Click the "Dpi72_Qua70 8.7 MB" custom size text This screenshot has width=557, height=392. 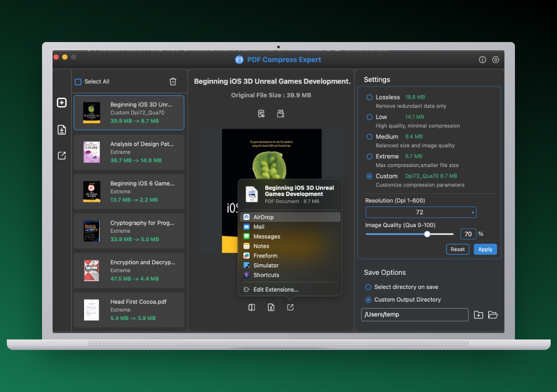(x=431, y=176)
